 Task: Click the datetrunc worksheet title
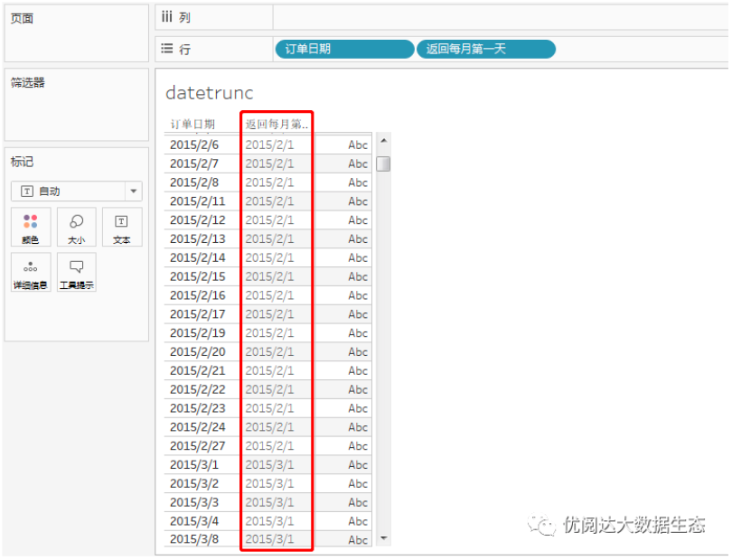(210, 93)
